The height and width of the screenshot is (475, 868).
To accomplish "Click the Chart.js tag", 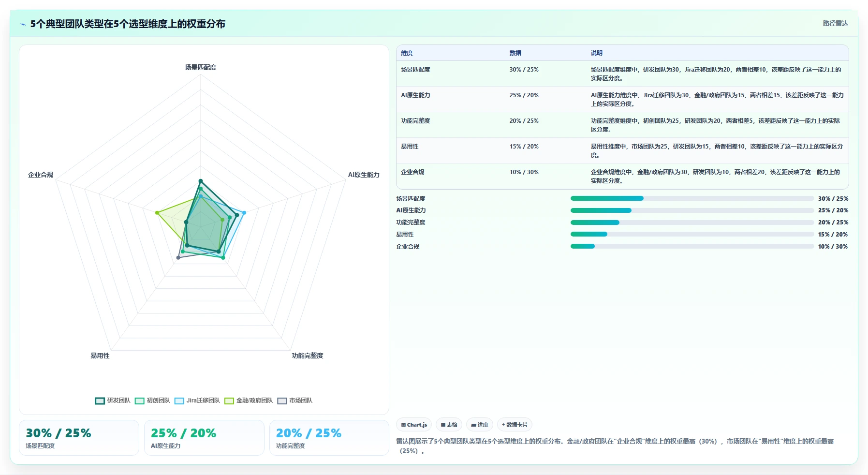I will [x=414, y=425].
